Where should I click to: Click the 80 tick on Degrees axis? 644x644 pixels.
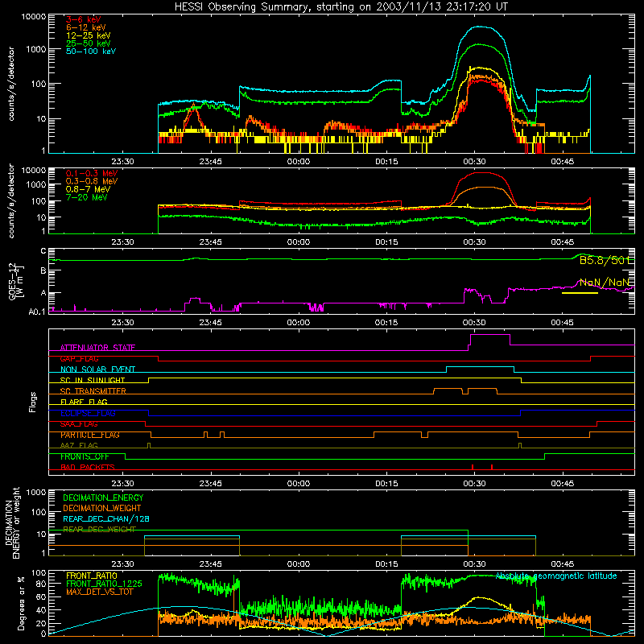click(x=41, y=584)
